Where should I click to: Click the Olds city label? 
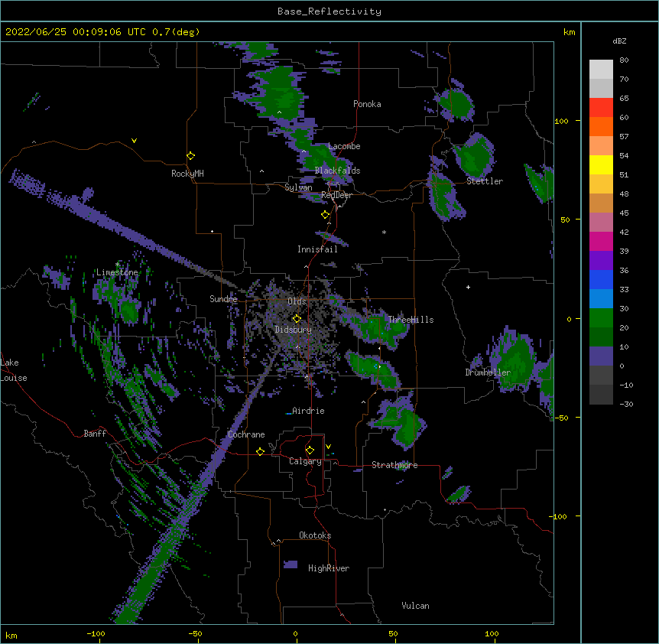click(x=297, y=301)
